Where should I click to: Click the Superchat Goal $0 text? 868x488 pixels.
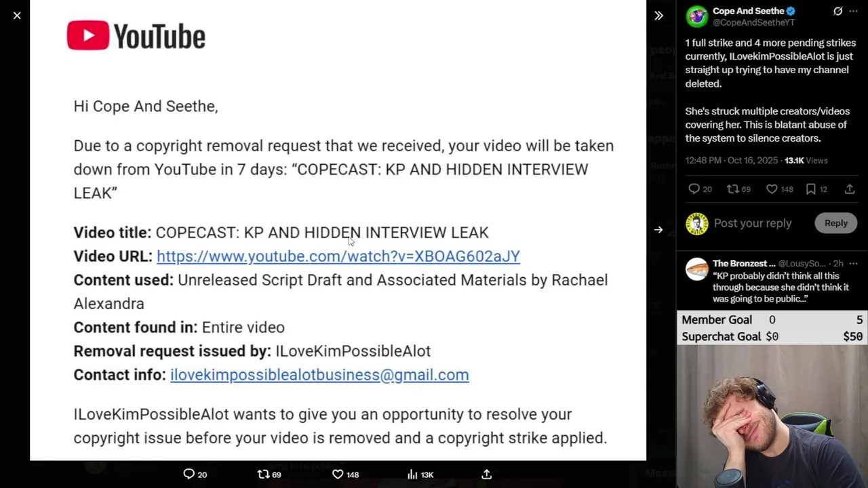pos(730,337)
